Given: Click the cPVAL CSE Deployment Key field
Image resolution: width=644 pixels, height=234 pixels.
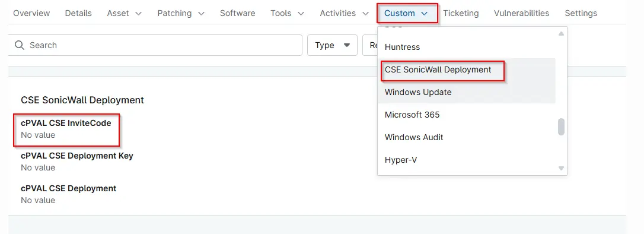Looking at the screenshot, I should 77,162.
